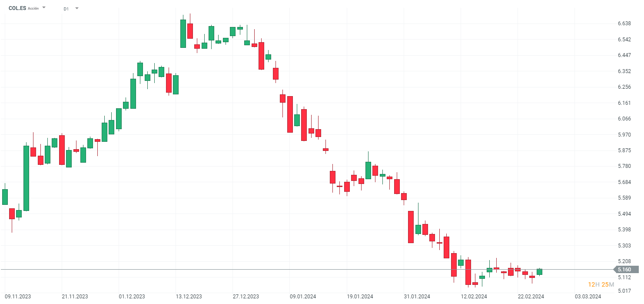This screenshot has width=644, height=304.
Task: Click the most recent green candle
Action: point(539,272)
